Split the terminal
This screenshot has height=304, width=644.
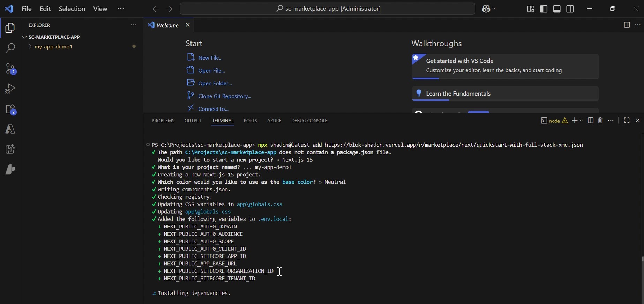tap(591, 120)
